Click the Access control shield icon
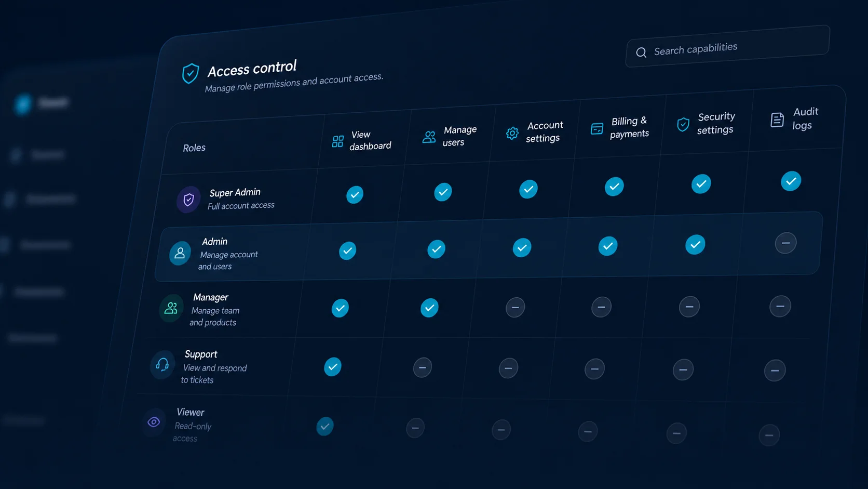The width and height of the screenshot is (868, 489). click(x=191, y=73)
